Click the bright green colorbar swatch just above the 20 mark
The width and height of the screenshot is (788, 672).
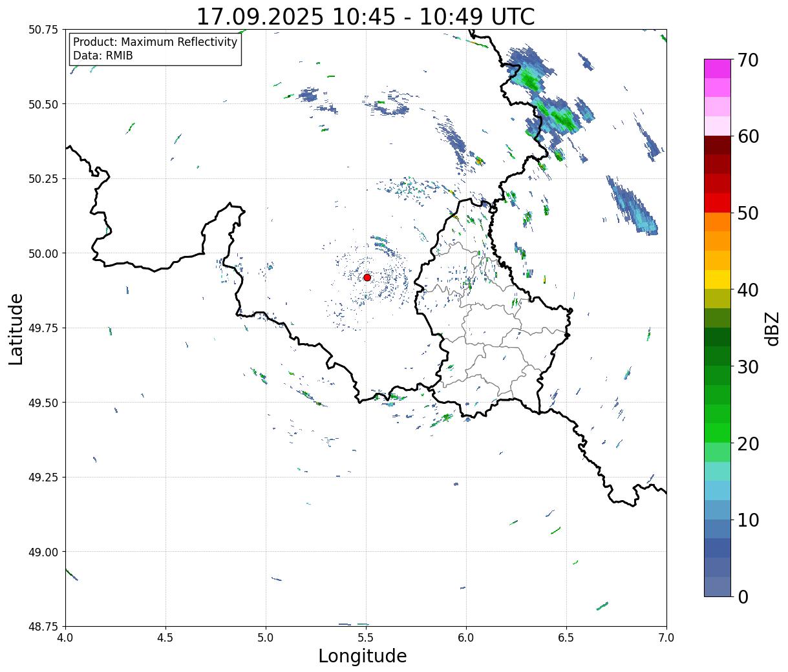point(718,432)
